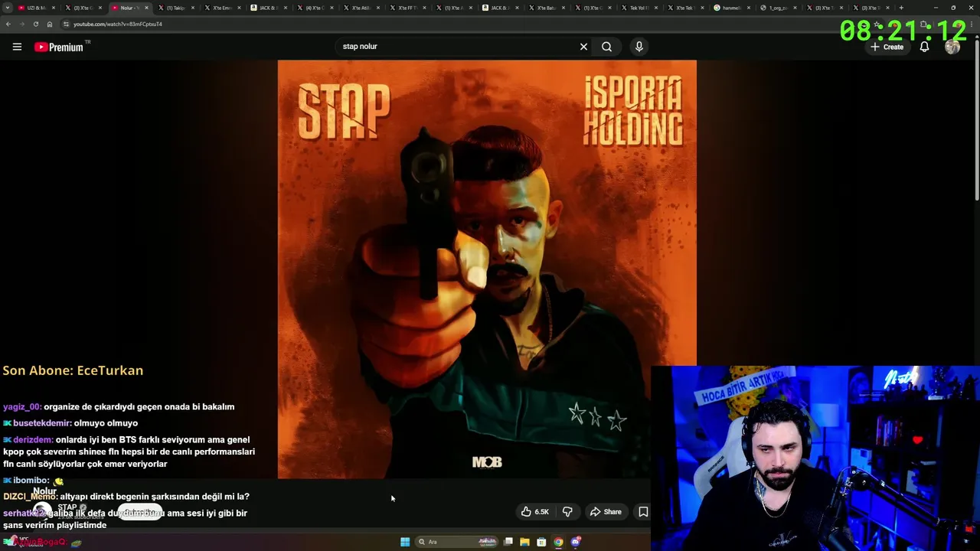Focus the address bar youtube.com URL

click(x=118, y=24)
